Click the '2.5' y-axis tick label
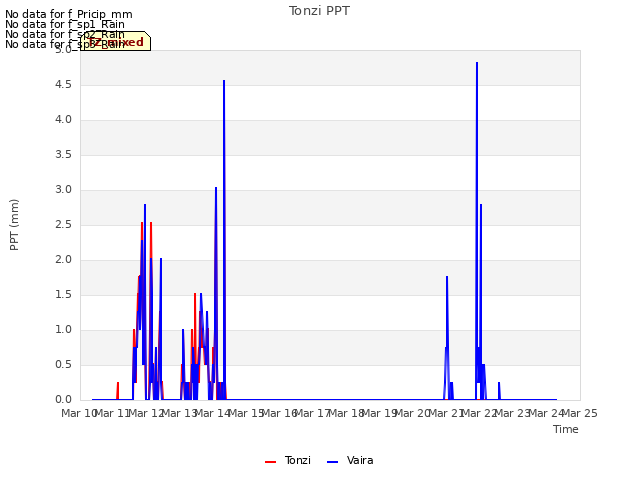Image resolution: width=640 pixels, height=480 pixels. pyautogui.click(x=63, y=224)
